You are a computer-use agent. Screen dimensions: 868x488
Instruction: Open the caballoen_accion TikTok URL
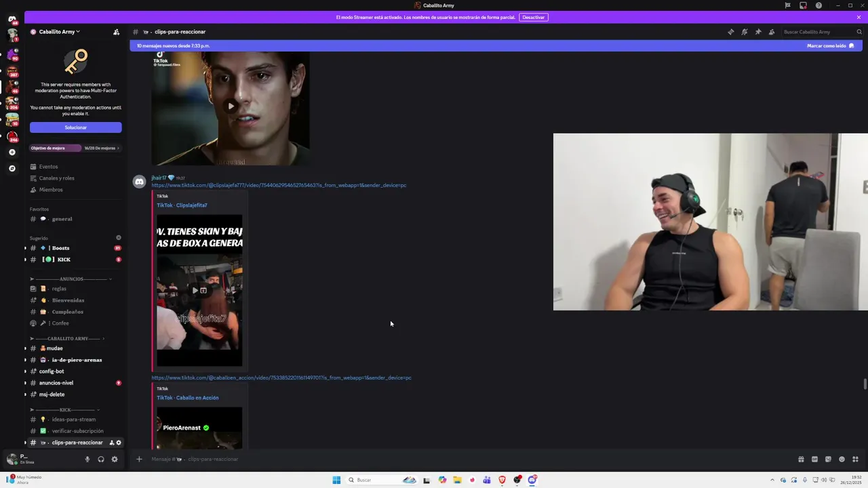(281, 378)
